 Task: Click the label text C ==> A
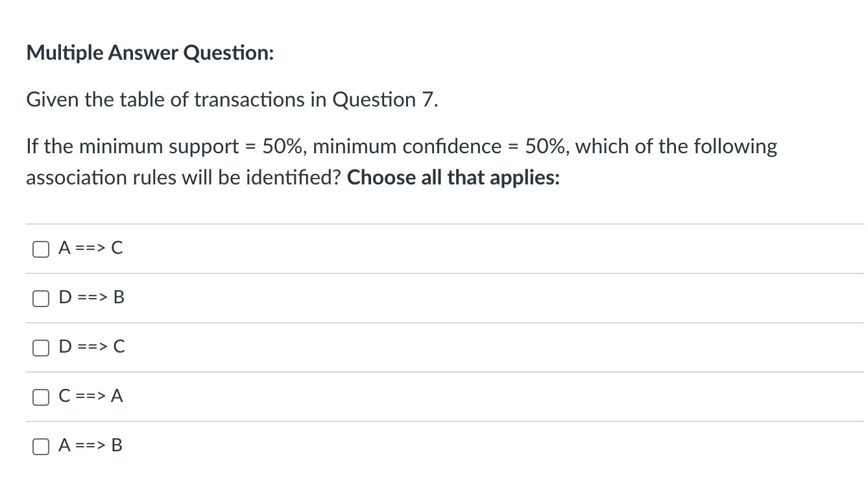point(91,396)
